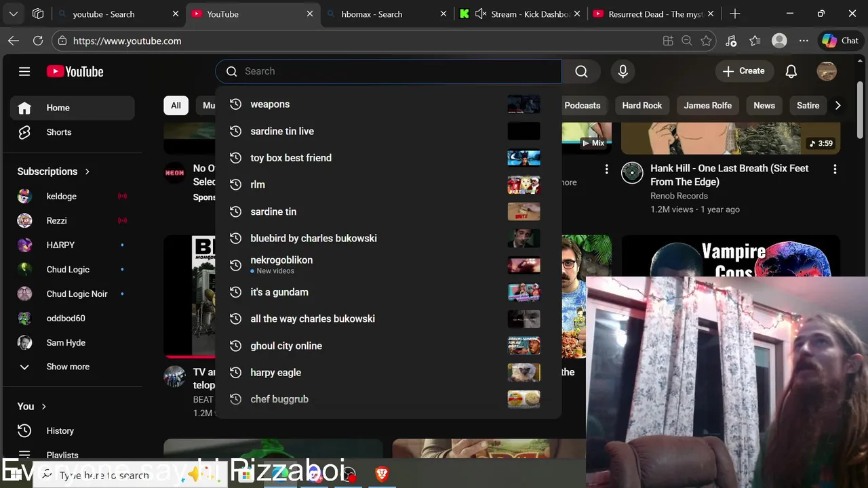Open the Renob Records channel link
Screen dimensions: 868x488
pos(679,196)
